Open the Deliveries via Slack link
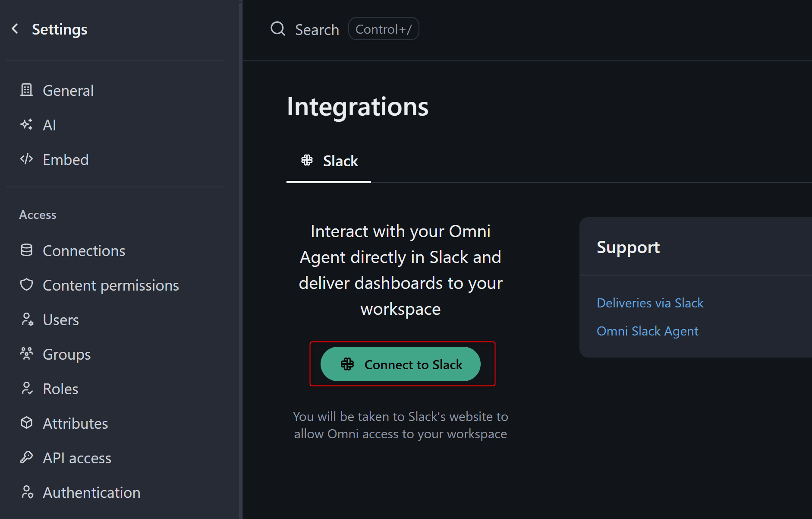 (650, 303)
